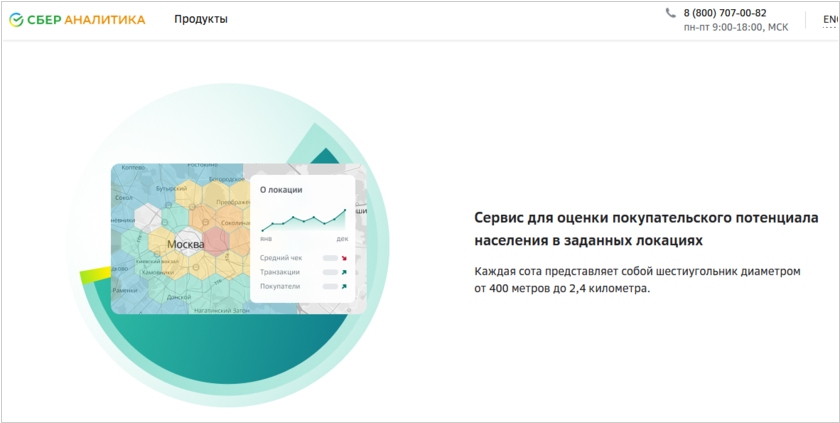Click the last data point above дек
840x423 pixels.
[x=345, y=210]
